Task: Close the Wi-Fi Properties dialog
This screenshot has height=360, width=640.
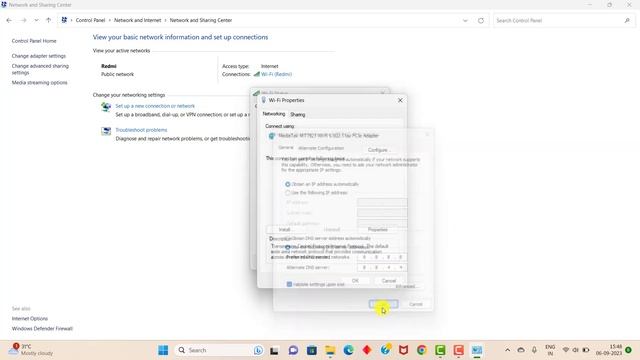Action: (400, 100)
